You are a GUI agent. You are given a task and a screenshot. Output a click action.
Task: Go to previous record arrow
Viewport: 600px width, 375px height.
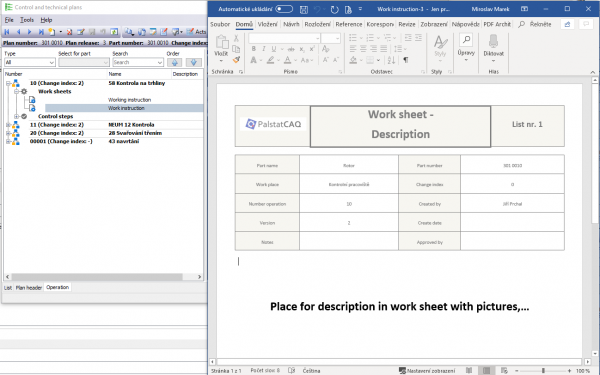18,32
